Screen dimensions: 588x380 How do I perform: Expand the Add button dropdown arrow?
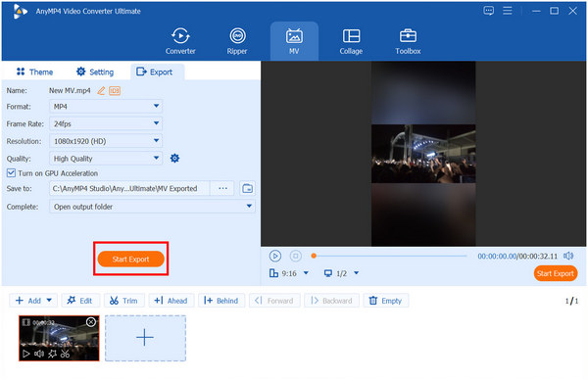[x=49, y=301]
